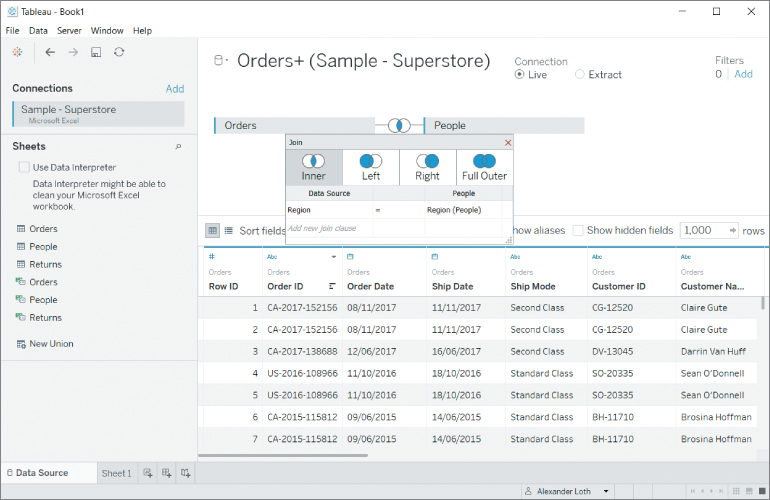Refresh the data source with the circular arrow
The width and height of the screenshot is (770, 500).
coord(119,52)
